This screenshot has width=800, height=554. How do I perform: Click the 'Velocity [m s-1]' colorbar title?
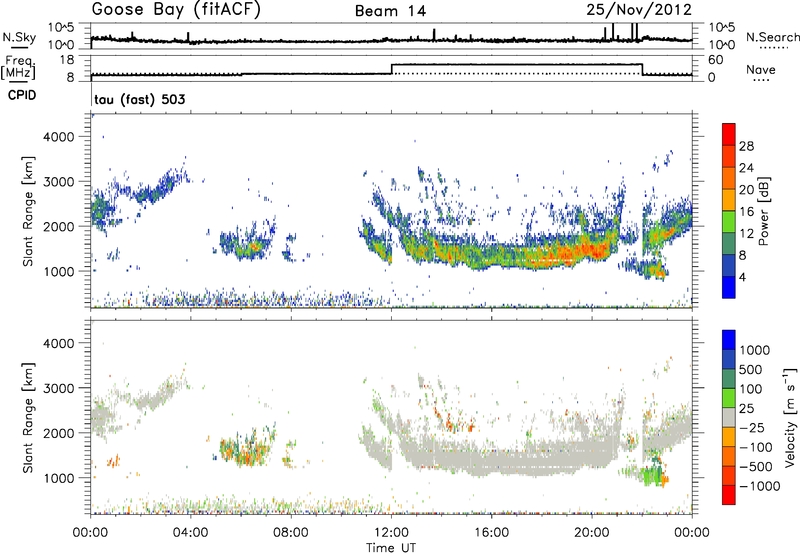coord(790,417)
